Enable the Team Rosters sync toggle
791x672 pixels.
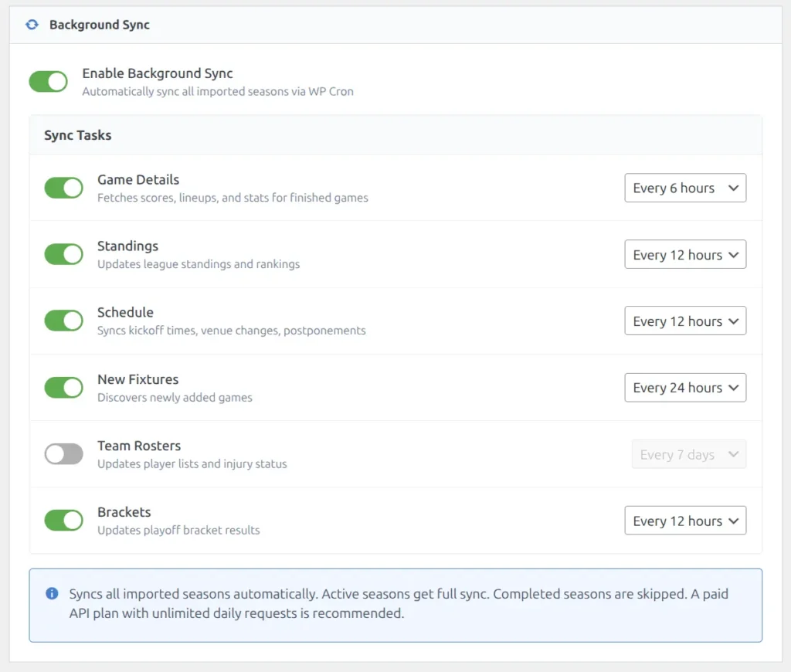(x=64, y=454)
